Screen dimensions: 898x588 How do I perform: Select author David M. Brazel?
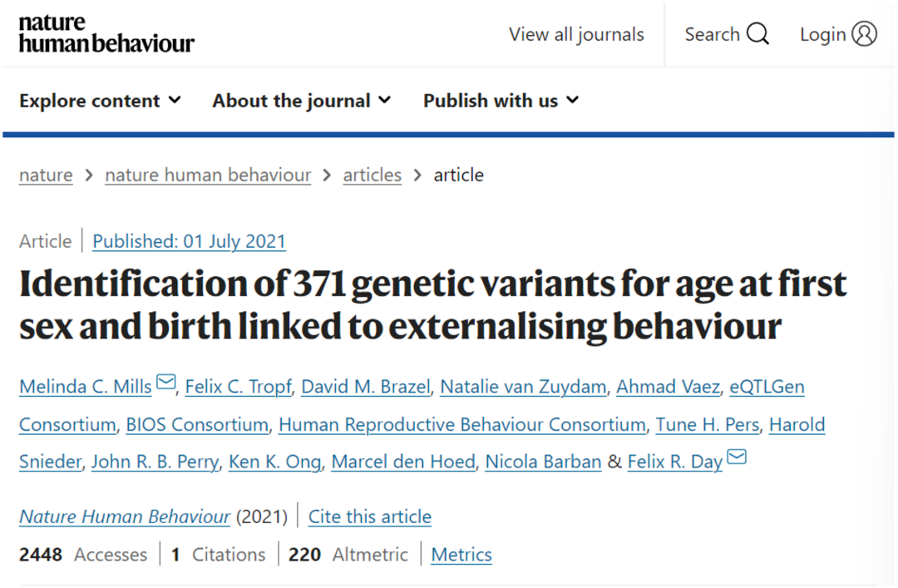click(365, 387)
